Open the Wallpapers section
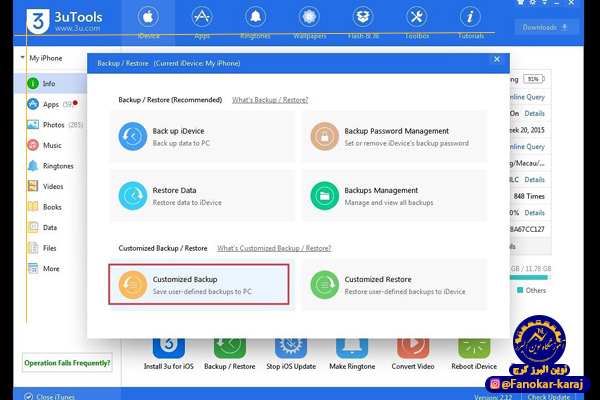The width and height of the screenshot is (600, 400). [x=309, y=17]
